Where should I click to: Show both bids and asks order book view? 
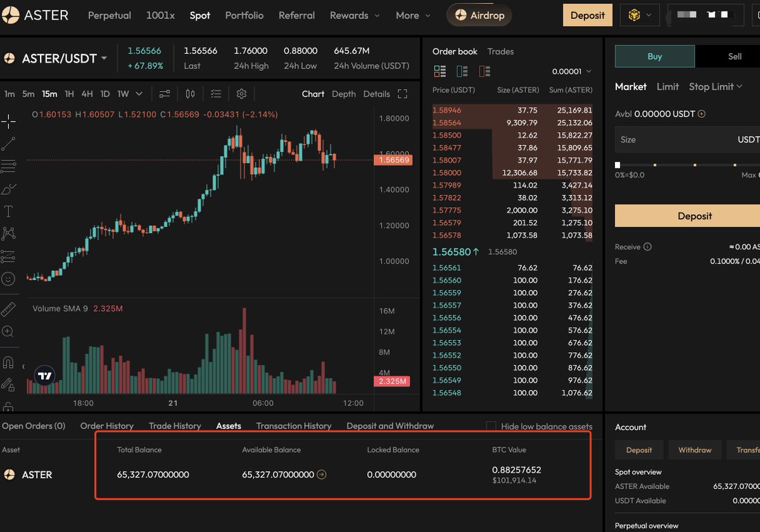click(439, 71)
